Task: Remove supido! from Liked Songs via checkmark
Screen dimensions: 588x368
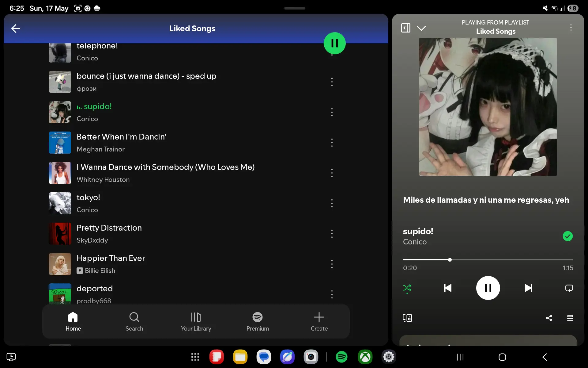Action: (568, 236)
